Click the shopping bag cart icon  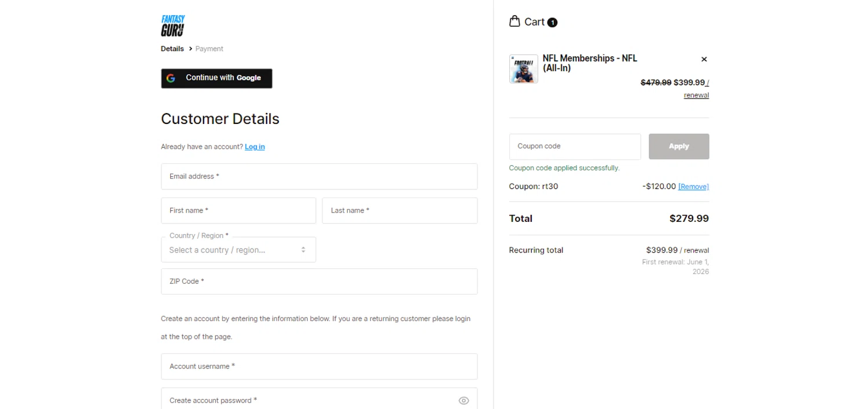pos(514,21)
